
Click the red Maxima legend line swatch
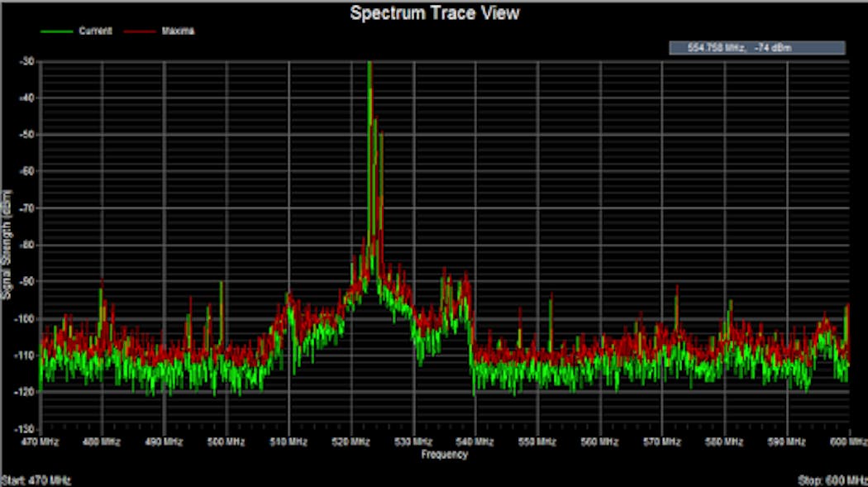[137, 31]
